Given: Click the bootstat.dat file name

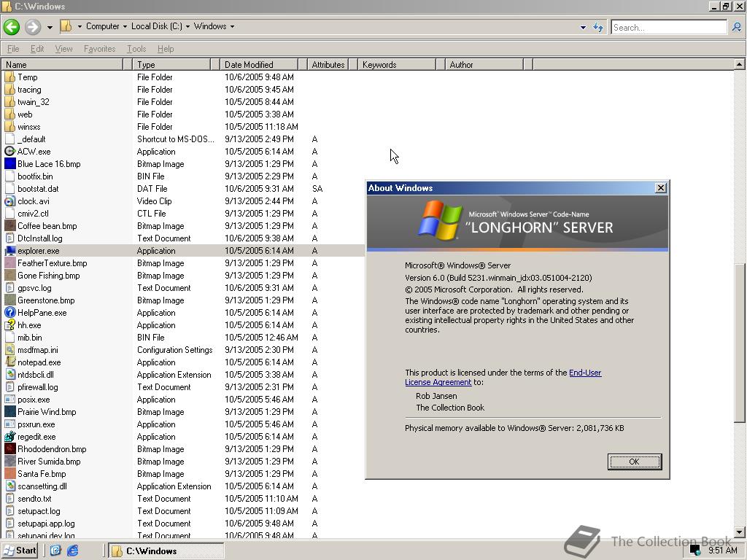Looking at the screenshot, I should point(38,189).
